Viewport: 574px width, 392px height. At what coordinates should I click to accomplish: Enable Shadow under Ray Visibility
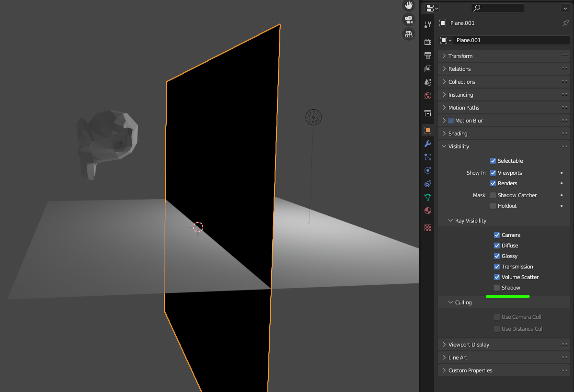click(497, 287)
